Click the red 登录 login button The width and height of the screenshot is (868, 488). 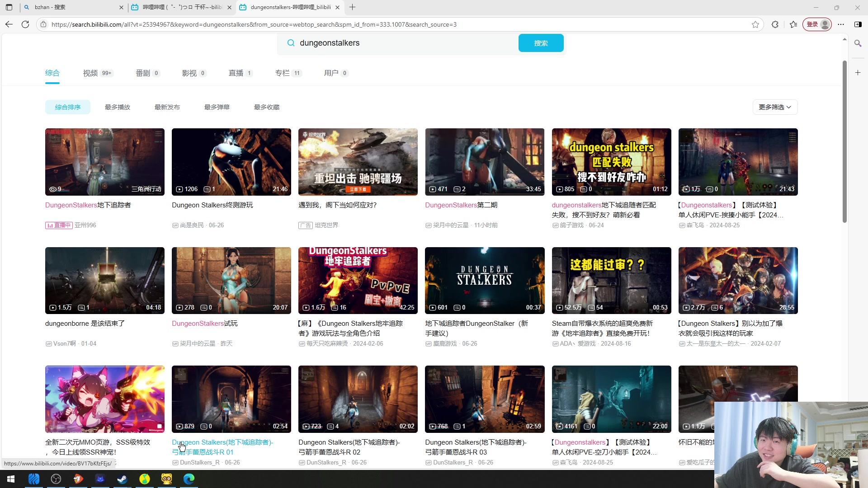pyautogui.click(x=817, y=24)
